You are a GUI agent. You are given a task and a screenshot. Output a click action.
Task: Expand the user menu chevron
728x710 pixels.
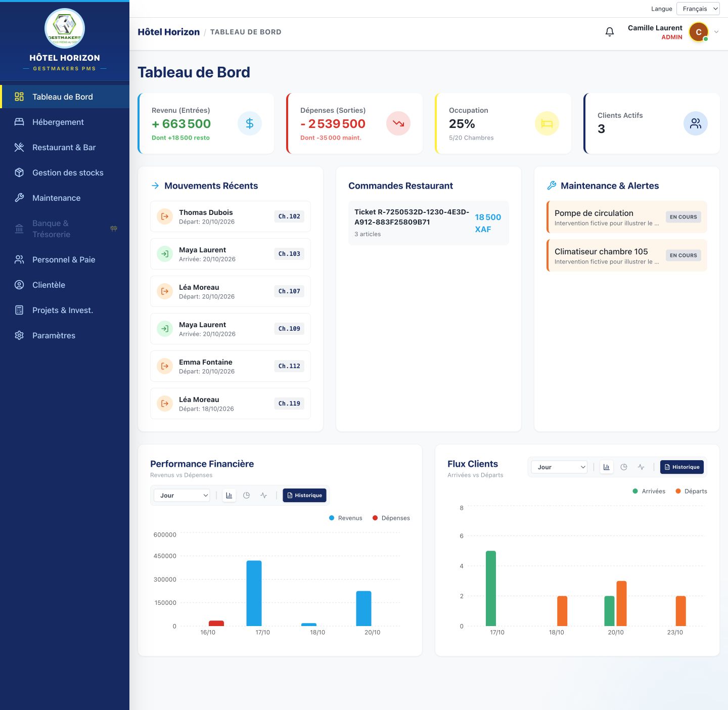tap(716, 32)
